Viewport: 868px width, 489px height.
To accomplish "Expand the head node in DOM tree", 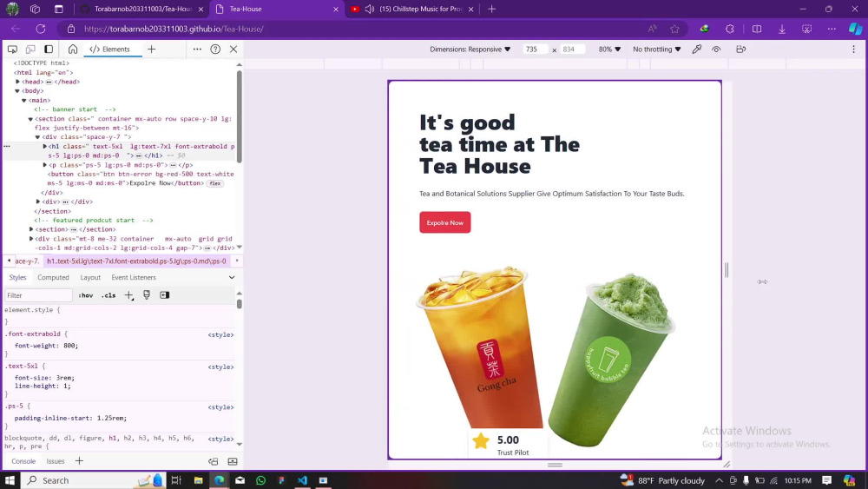I will point(17,82).
